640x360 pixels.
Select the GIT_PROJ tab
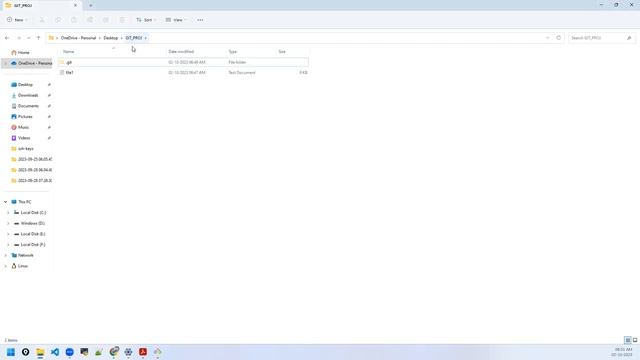point(41,6)
